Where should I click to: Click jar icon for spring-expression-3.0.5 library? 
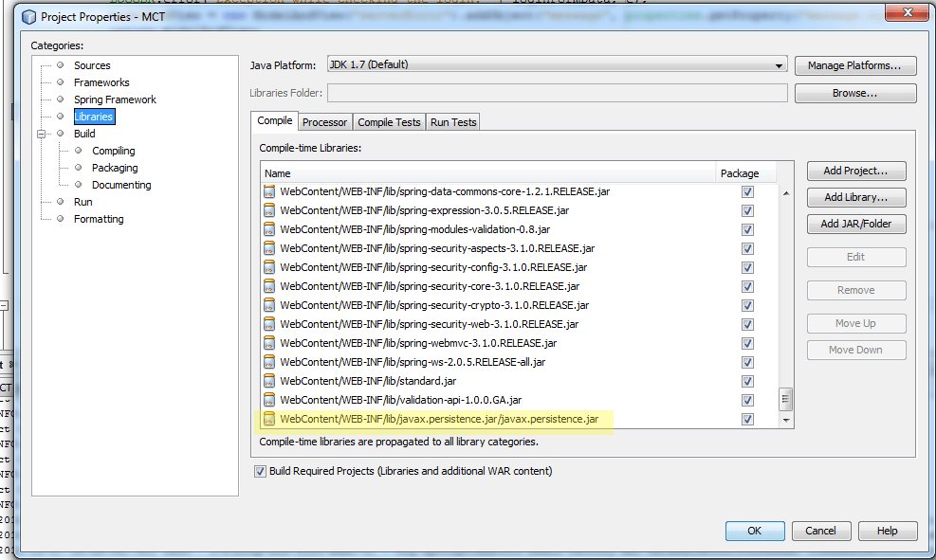[x=269, y=210]
